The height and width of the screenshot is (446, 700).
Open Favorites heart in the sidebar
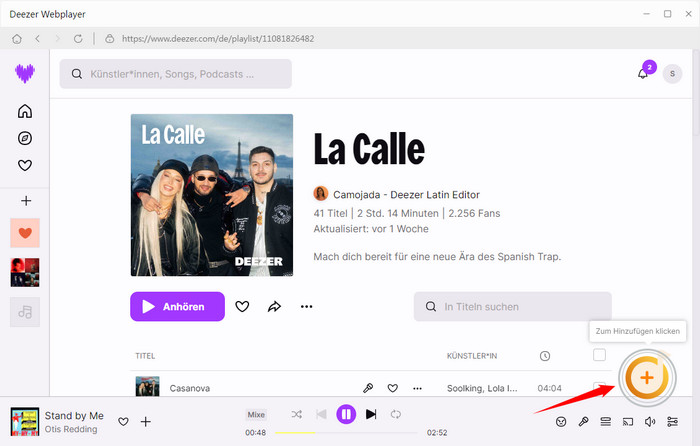coord(25,165)
